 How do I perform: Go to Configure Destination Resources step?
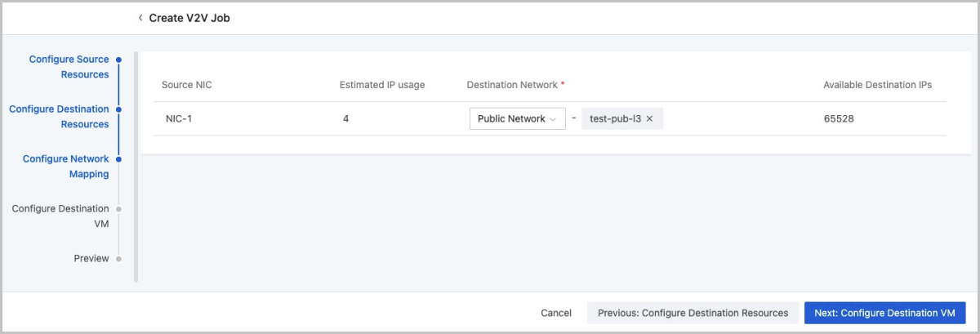(59, 117)
